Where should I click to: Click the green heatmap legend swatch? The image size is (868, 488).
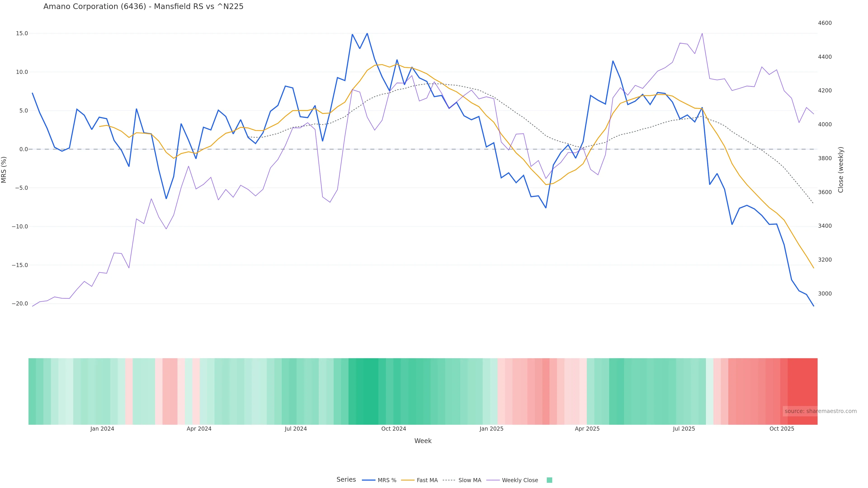549,480
